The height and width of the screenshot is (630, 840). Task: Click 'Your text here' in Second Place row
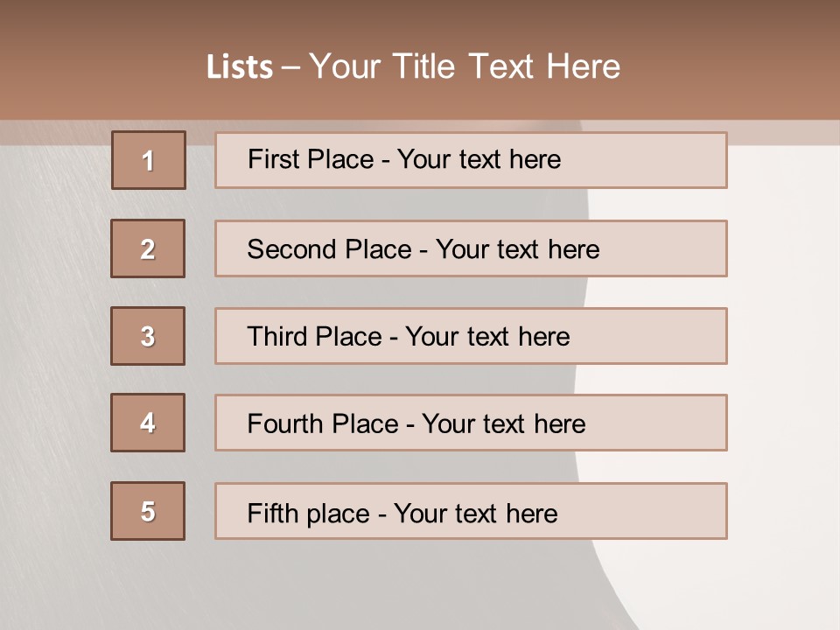pos(517,249)
